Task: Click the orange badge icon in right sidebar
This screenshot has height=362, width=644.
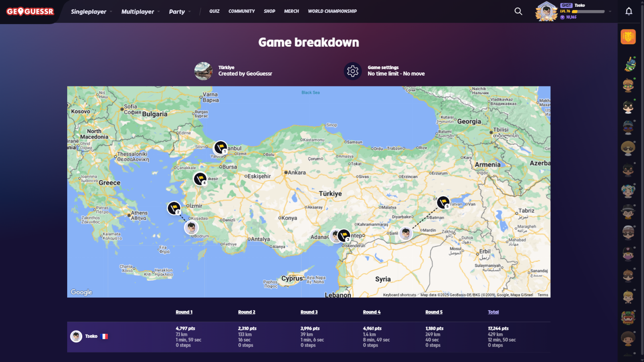Action: (x=628, y=37)
